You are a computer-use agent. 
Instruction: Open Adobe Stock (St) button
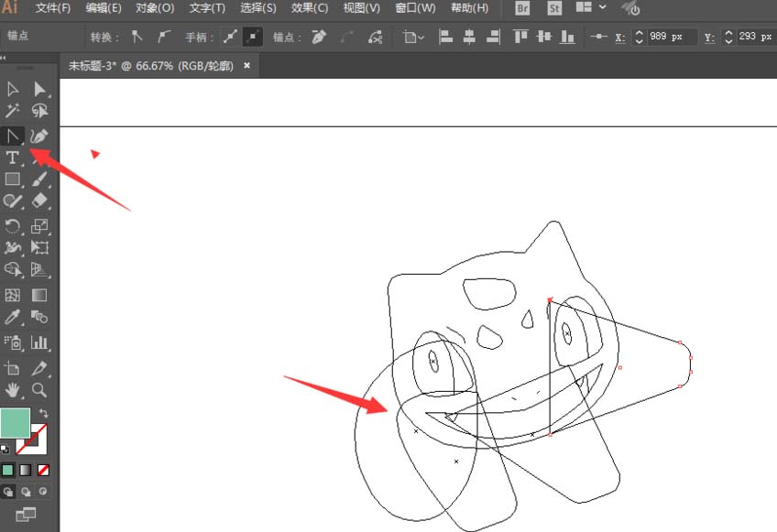tap(554, 8)
